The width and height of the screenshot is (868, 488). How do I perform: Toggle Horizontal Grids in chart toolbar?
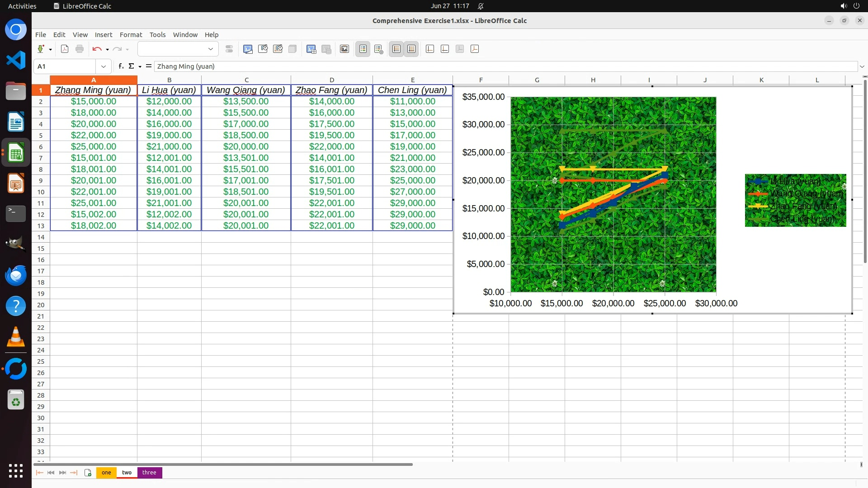[396, 49]
